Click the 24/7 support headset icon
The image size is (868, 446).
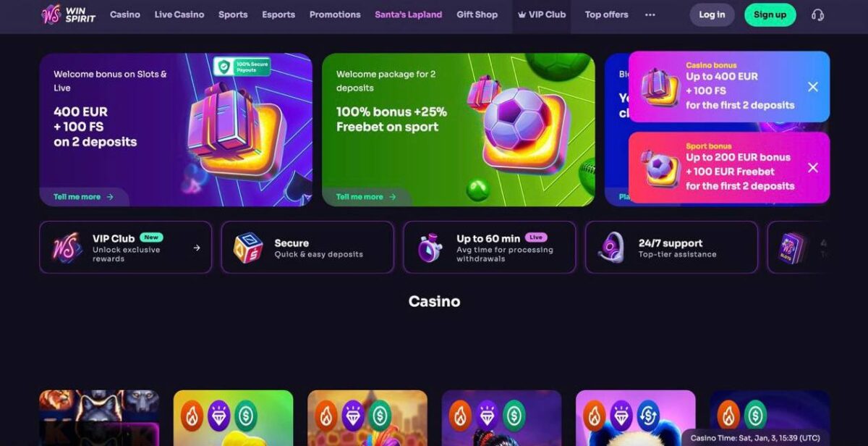[612, 248]
